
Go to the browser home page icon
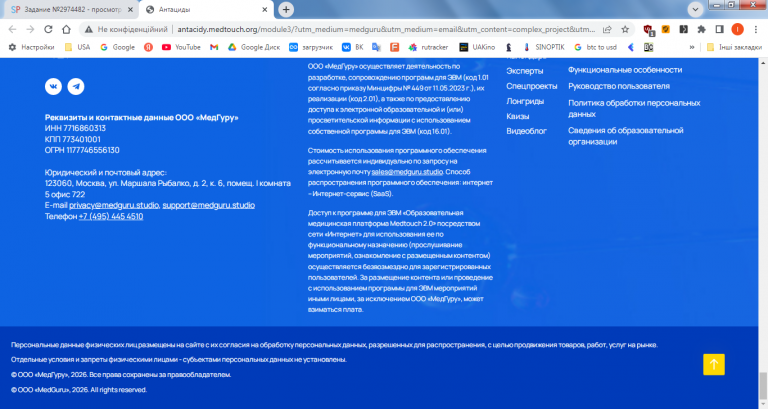66,29
